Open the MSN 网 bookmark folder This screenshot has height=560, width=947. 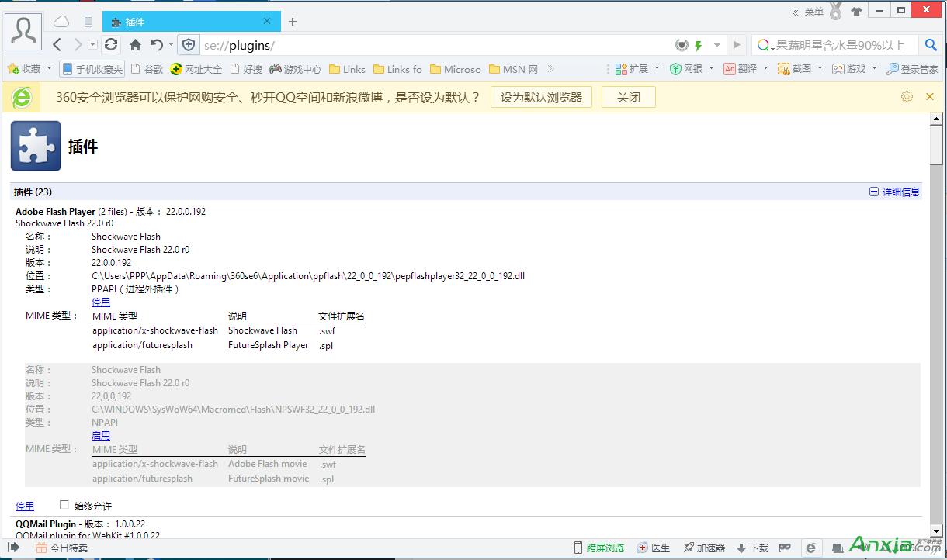tap(513, 69)
